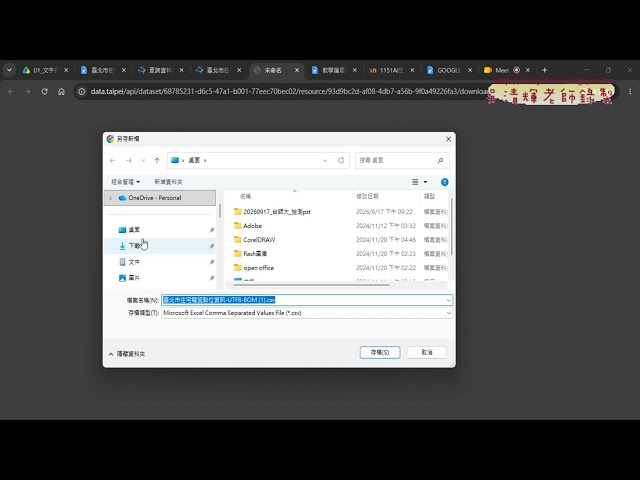The width and height of the screenshot is (640, 480).
Task: Click the view layout icon
Action: [415, 182]
